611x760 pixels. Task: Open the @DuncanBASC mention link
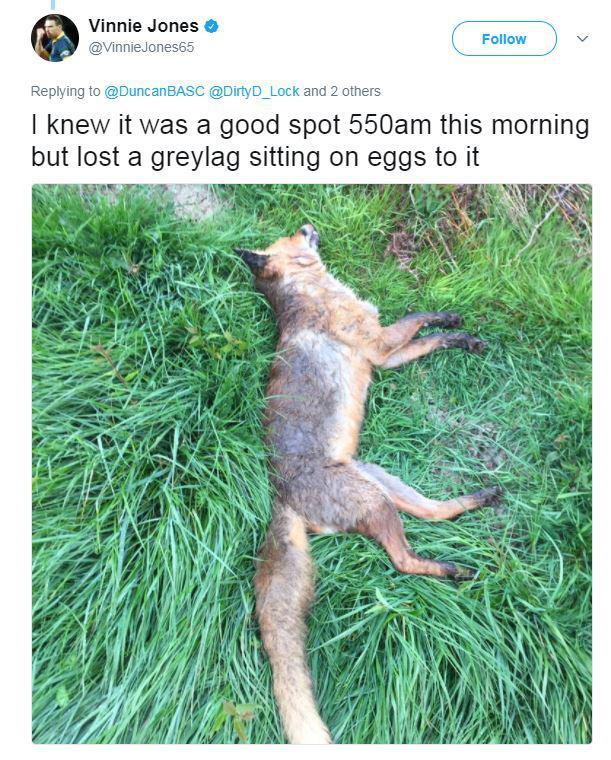tap(155, 91)
